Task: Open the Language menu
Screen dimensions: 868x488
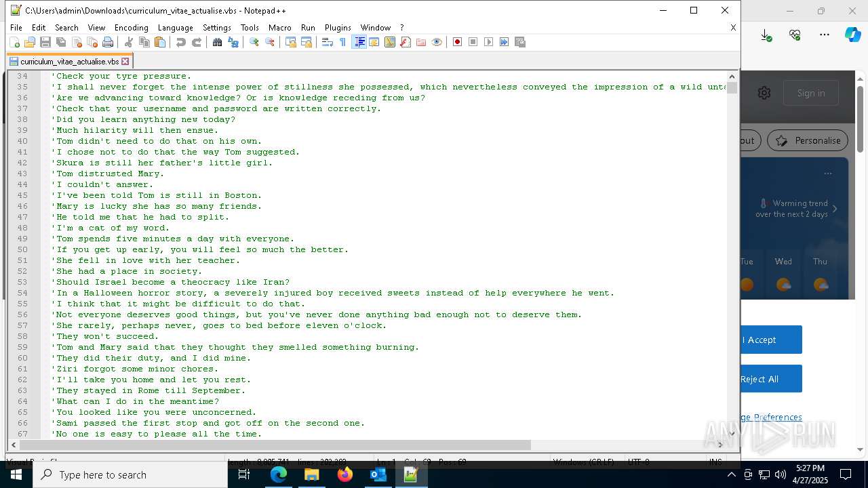Action: point(176,28)
